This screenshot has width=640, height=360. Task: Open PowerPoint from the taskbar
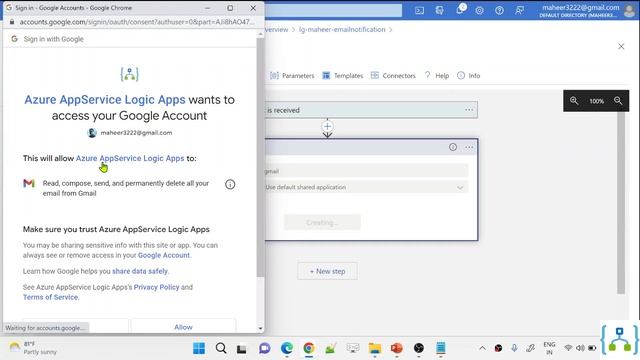[396, 348]
